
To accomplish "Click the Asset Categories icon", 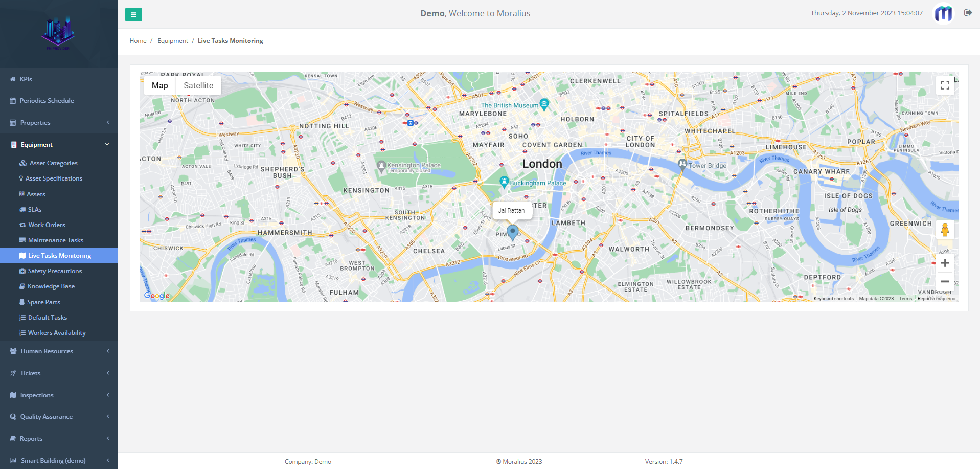I will coord(23,163).
